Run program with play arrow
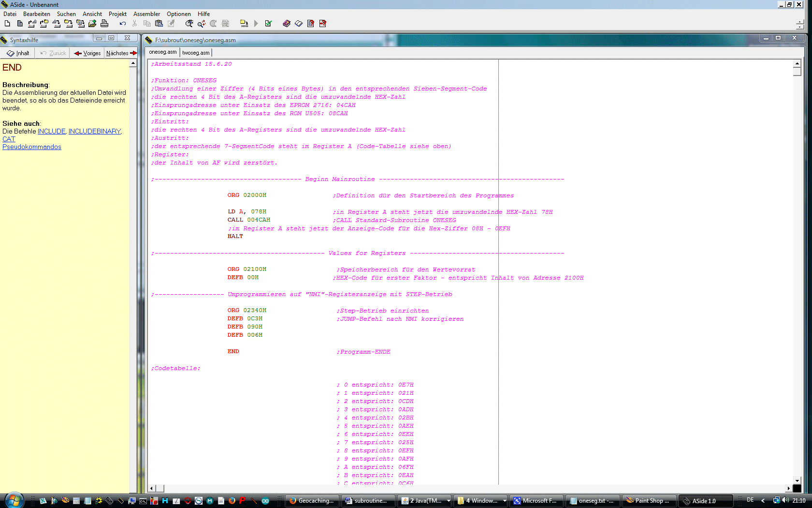The image size is (812, 508). pyautogui.click(x=256, y=23)
